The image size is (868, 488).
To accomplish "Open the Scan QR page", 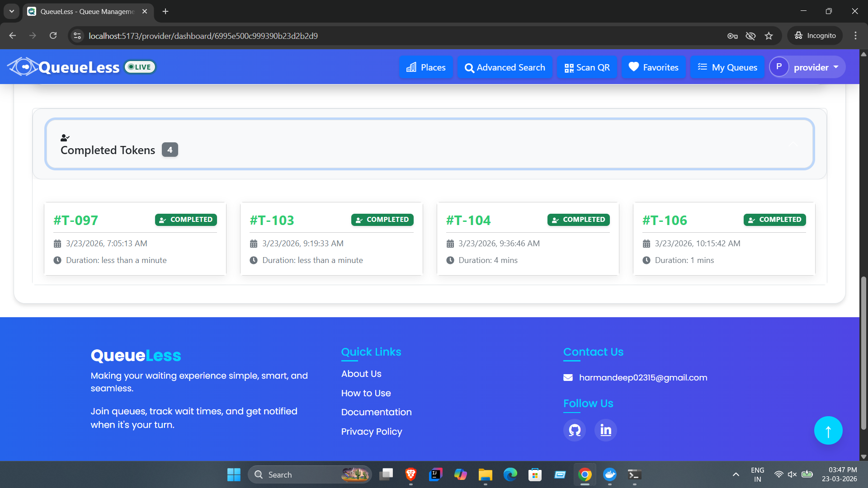I will [587, 67].
